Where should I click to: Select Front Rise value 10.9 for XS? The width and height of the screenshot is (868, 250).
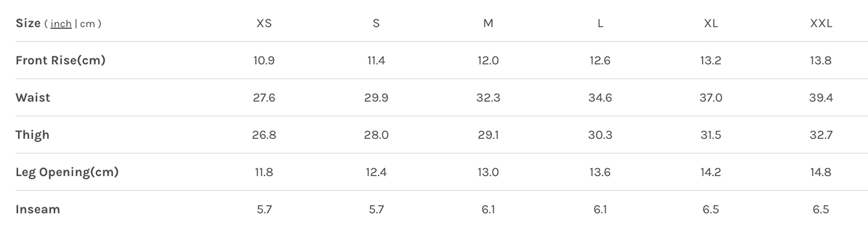(x=264, y=61)
